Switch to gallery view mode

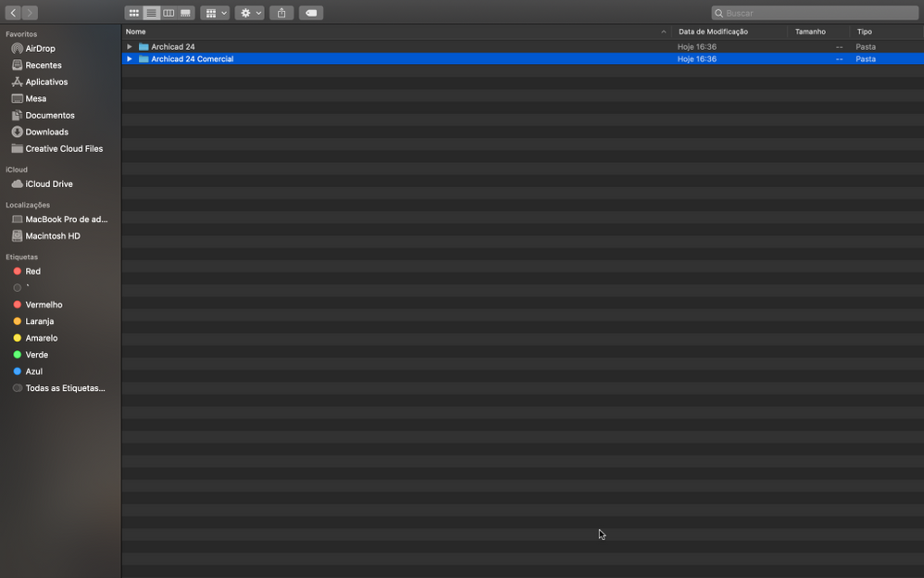pyautogui.click(x=185, y=13)
